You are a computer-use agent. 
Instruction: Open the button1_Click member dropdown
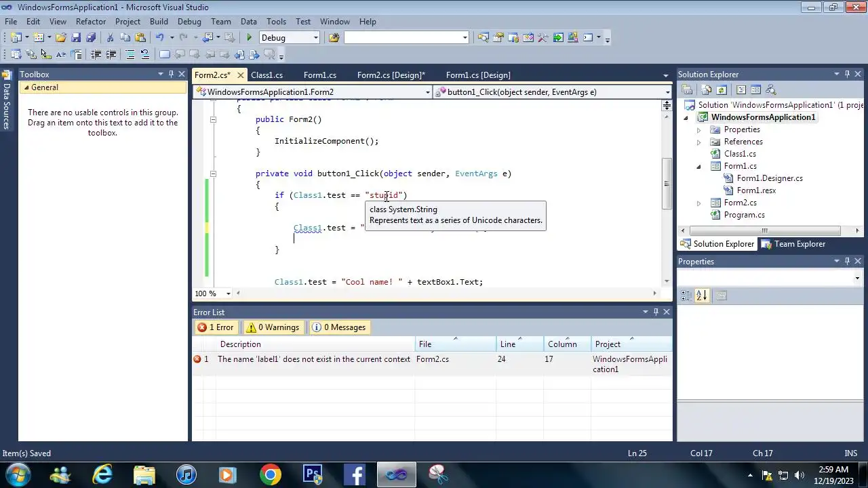click(x=667, y=92)
